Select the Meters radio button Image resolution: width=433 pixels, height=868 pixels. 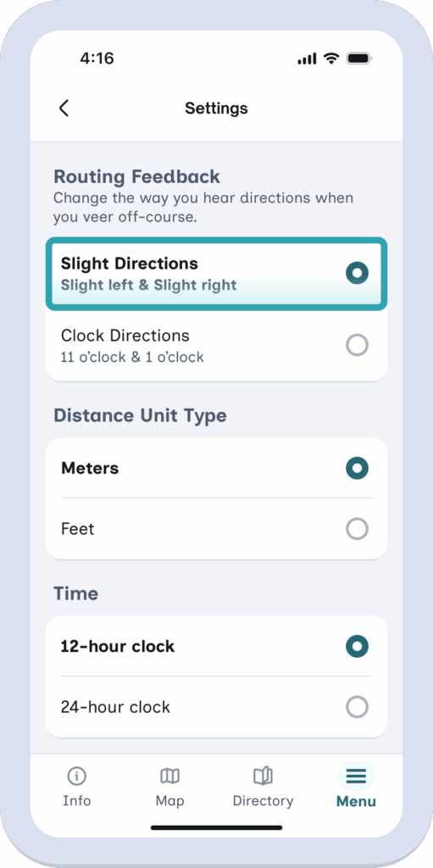click(x=357, y=468)
